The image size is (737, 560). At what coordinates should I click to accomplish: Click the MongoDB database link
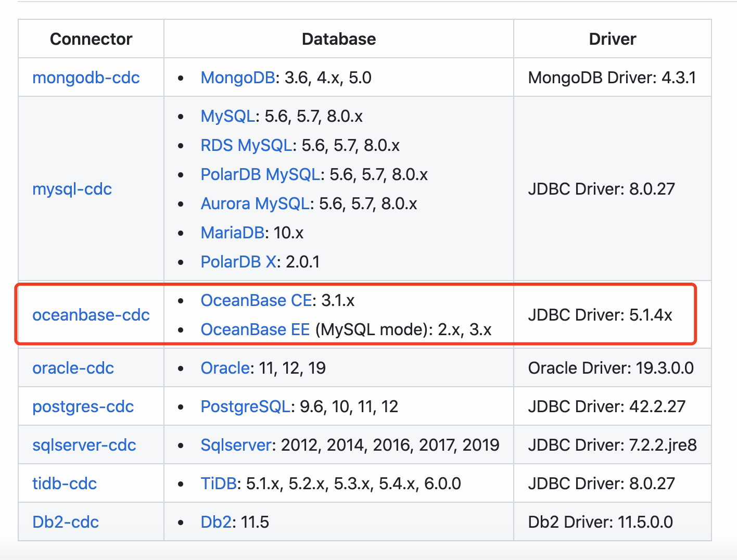[237, 78]
